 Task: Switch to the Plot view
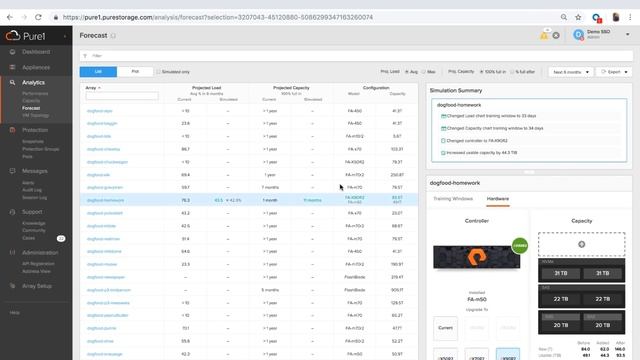[135, 71]
